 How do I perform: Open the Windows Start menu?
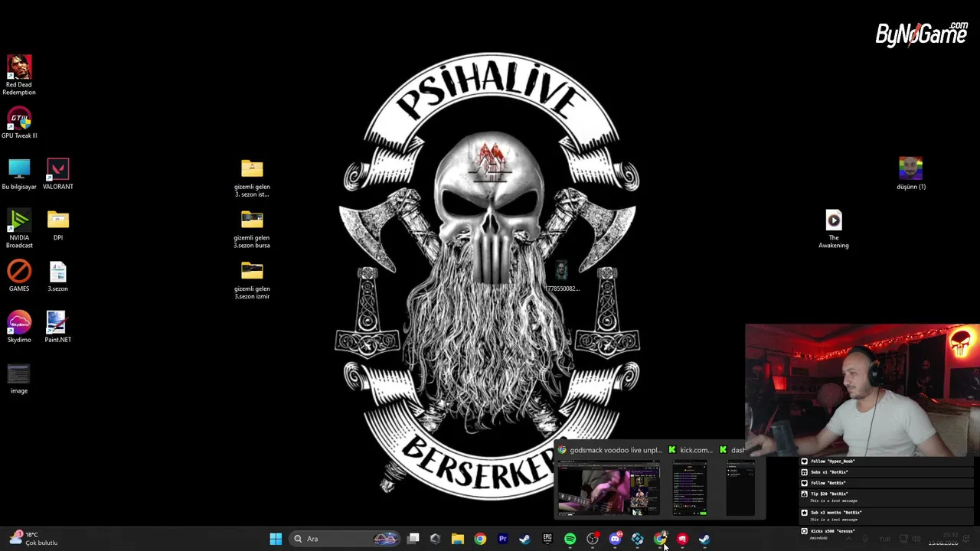tap(276, 539)
